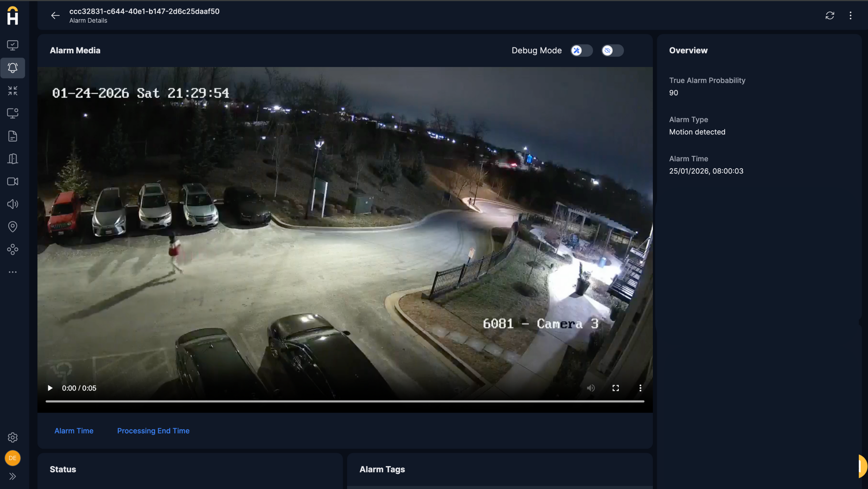
Task: Toggle the Debug Mode switch
Action: (x=581, y=50)
